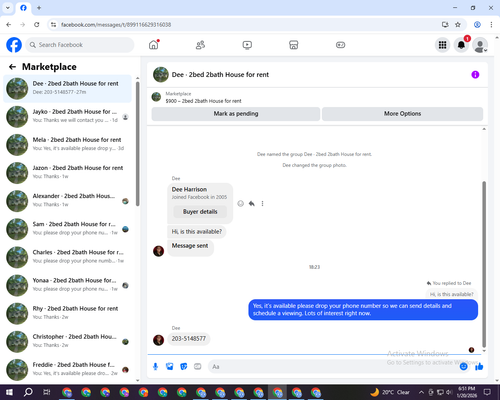Open the Christopher conversation

click(67, 341)
